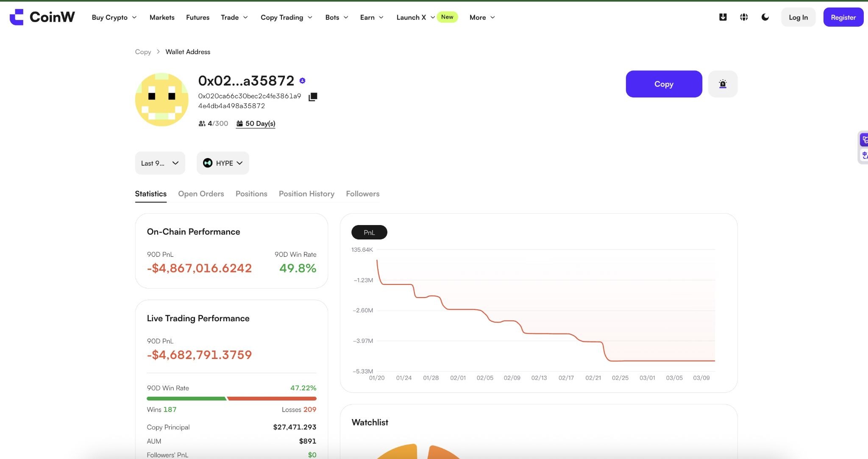The width and height of the screenshot is (868, 459).
Task: Switch to the Position History tab
Action: [306, 194]
